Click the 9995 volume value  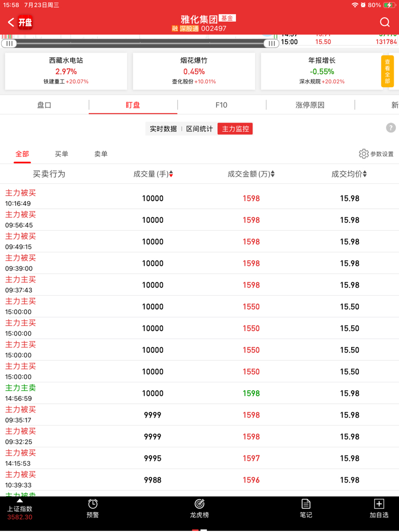153,458
